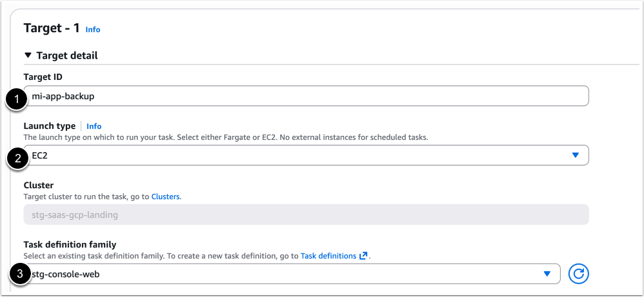This screenshot has width=644, height=297.
Task: Click the Launch type dropdown arrow
Action: (x=576, y=155)
